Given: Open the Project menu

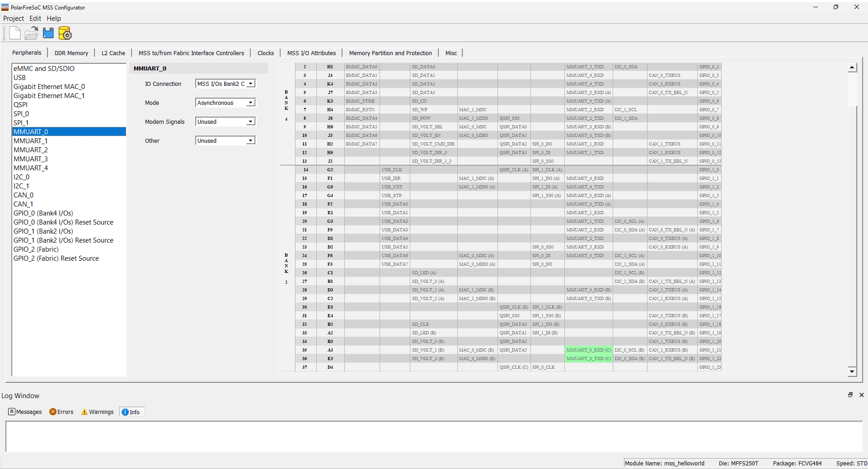Looking at the screenshot, I should tap(14, 19).
